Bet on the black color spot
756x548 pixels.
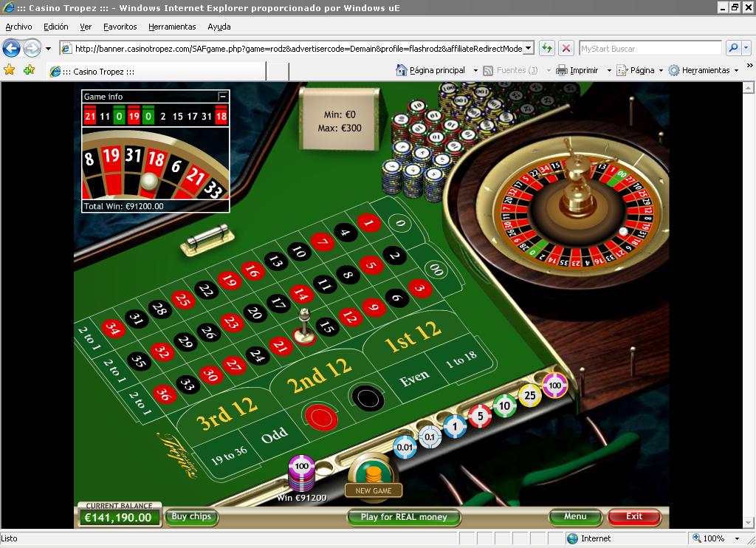[368, 398]
